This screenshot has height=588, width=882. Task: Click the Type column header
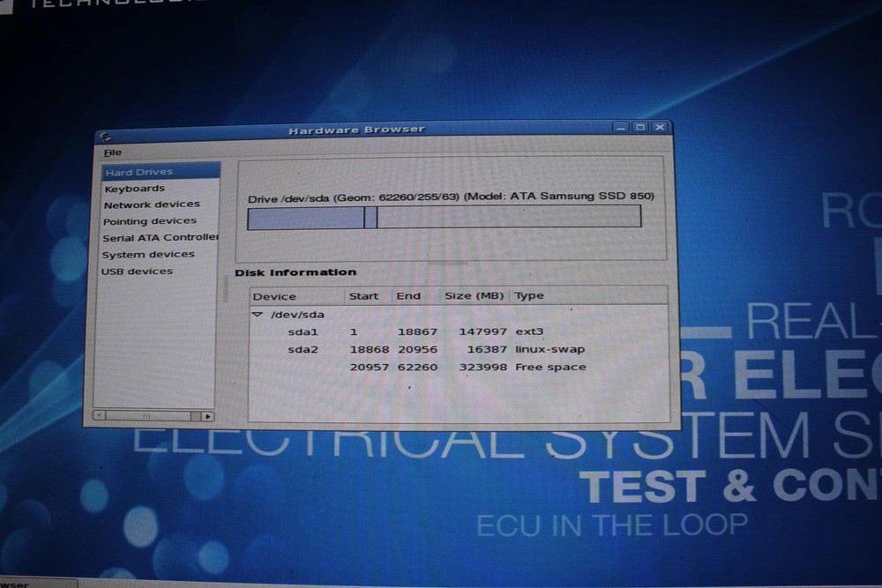529,295
